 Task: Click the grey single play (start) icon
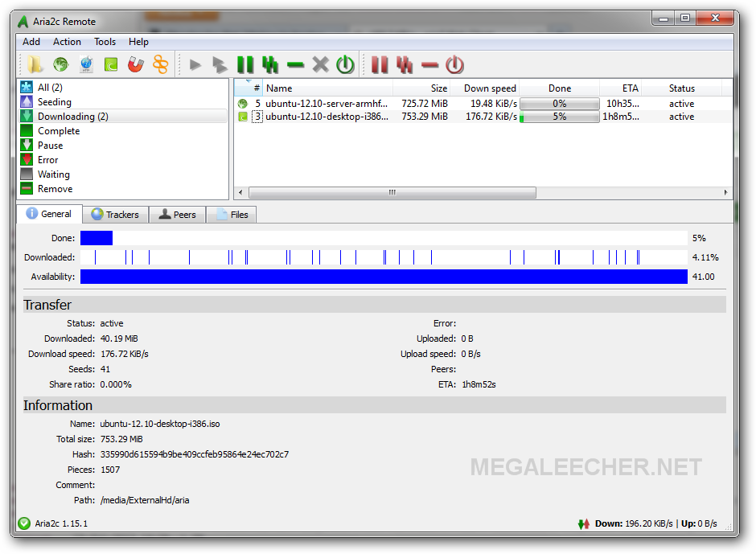pos(195,64)
